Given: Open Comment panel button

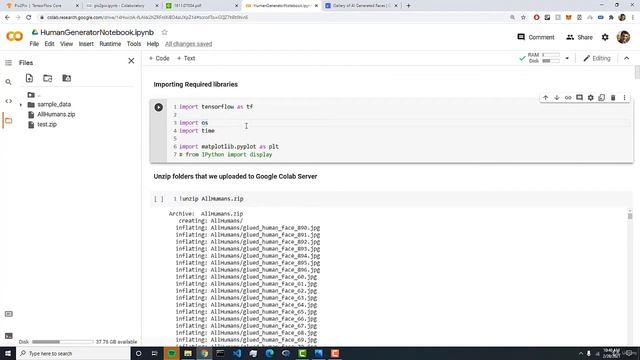Looking at the screenshot, I should [x=536, y=37].
